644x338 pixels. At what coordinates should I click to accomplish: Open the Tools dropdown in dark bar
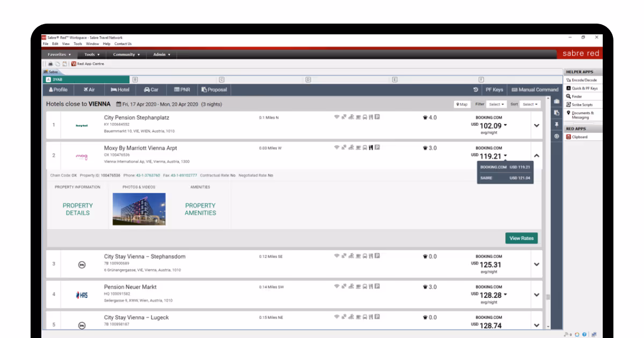pyautogui.click(x=92, y=54)
